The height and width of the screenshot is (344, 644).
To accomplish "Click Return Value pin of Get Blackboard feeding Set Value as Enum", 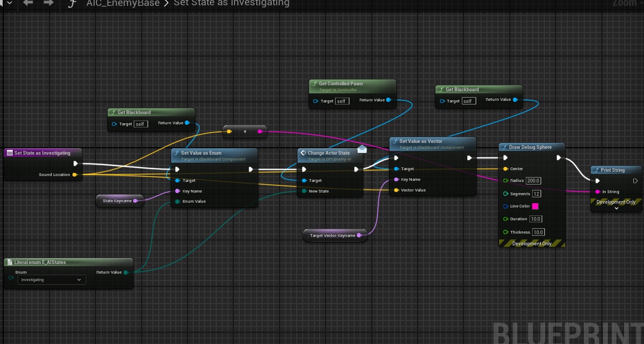I will (188, 123).
